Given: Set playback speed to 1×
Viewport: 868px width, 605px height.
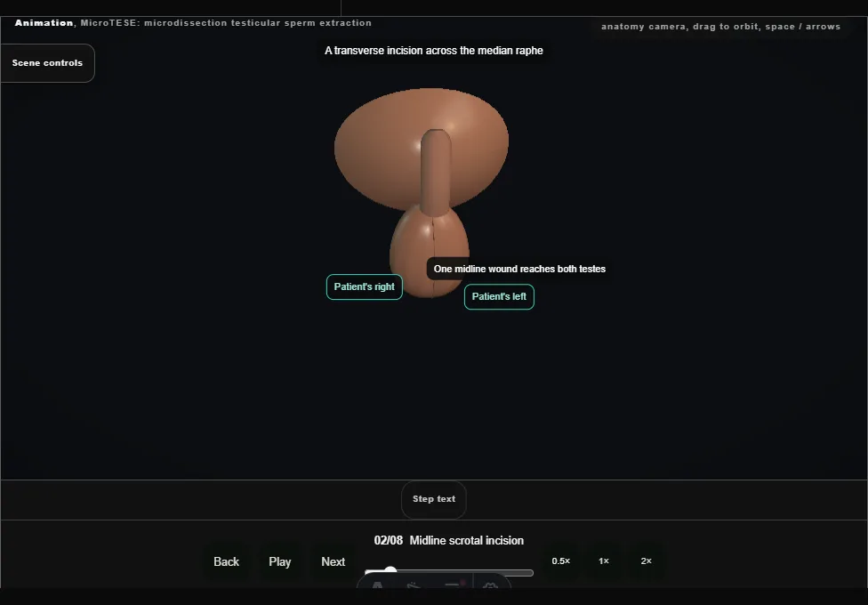Looking at the screenshot, I should 603,561.
